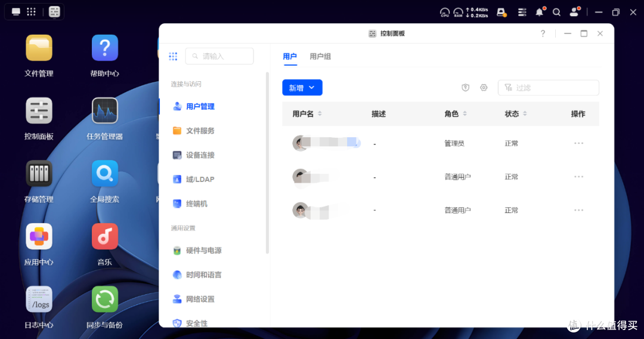This screenshot has width=644, height=339.
Task: Click the 过滤 filter input field
Action: click(549, 88)
